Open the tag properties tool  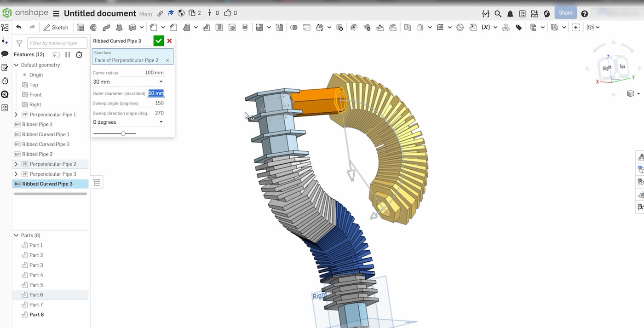coord(519,27)
